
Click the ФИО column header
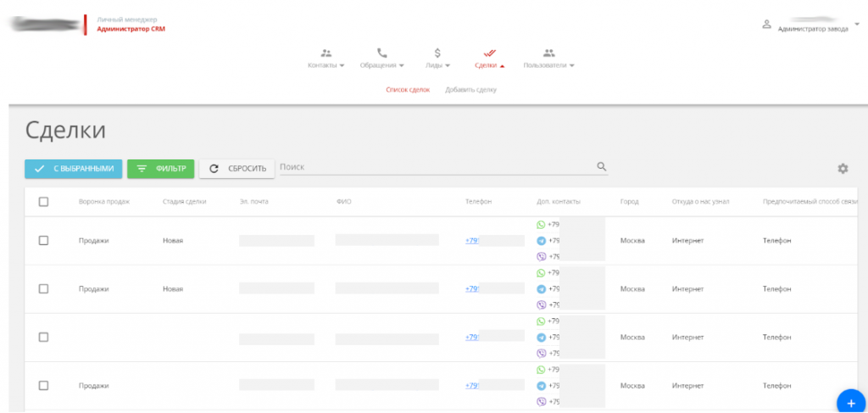point(344,202)
